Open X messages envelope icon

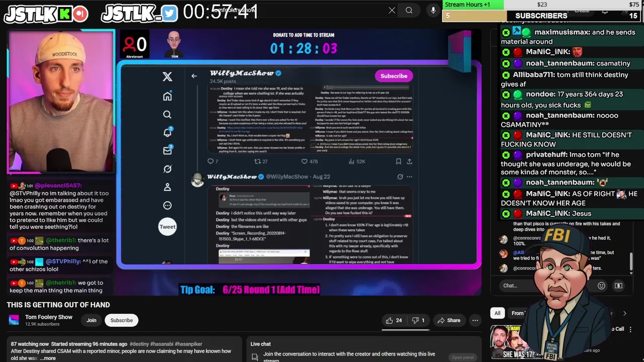168,150
